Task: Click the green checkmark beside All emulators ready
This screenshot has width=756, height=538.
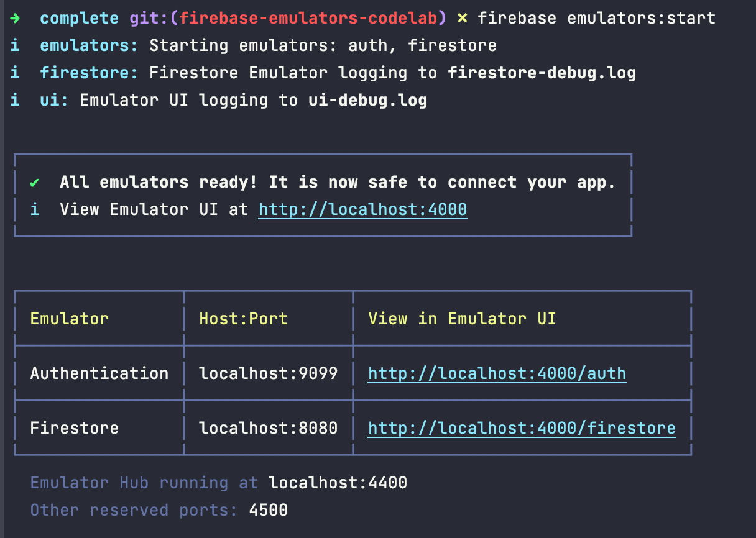Action: coord(35,183)
